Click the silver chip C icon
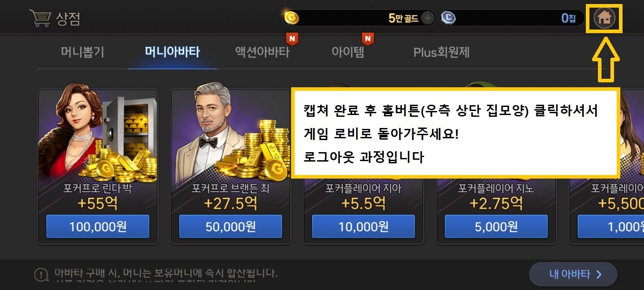644x290 pixels. click(448, 18)
